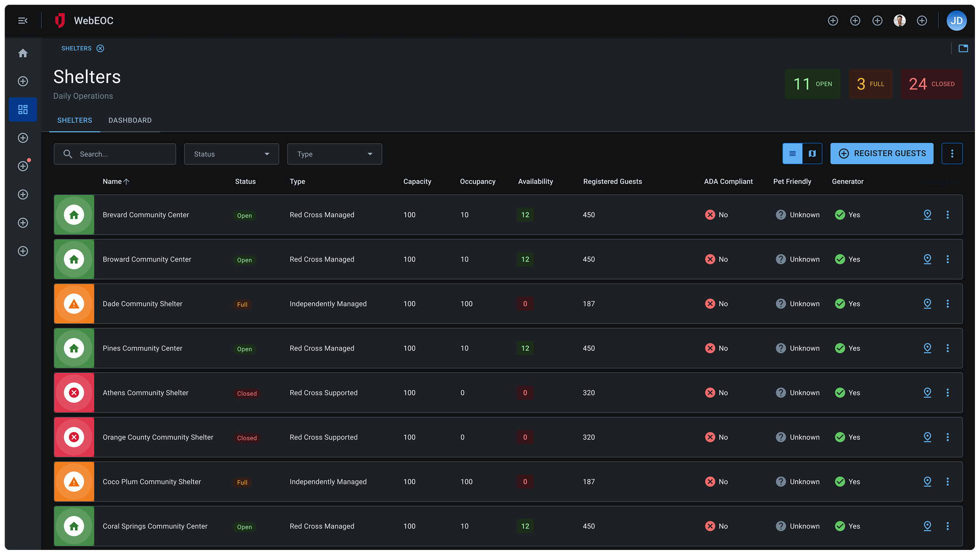980x555 pixels.
Task: Open row menu for Dade Community Shelter
Action: click(x=948, y=304)
